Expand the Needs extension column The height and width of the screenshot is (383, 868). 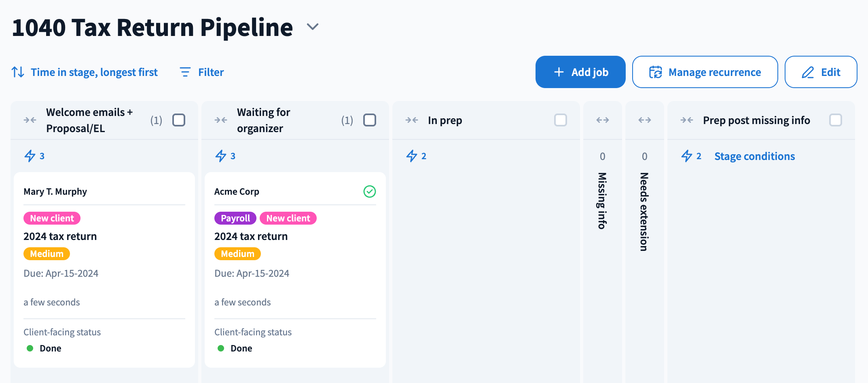(644, 120)
